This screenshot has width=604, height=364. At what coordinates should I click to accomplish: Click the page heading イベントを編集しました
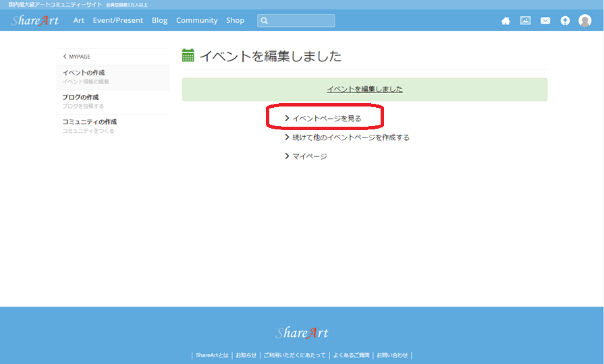(x=271, y=56)
